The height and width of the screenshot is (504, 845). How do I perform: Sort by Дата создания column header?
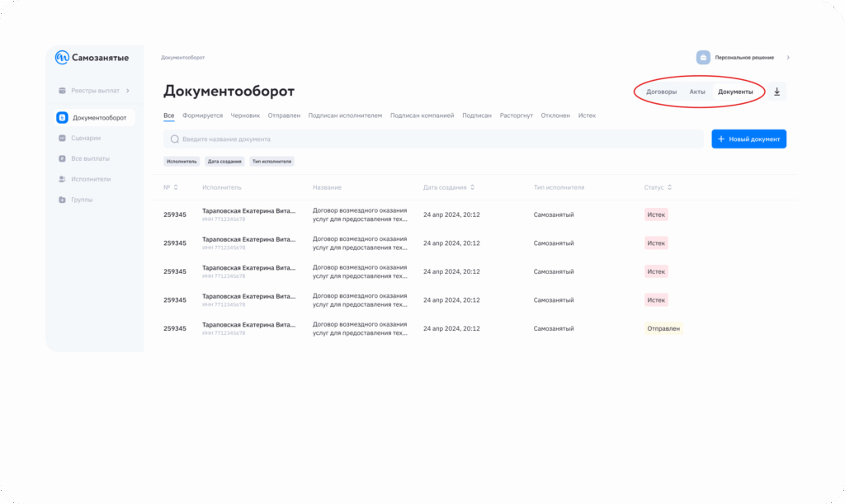pyautogui.click(x=448, y=187)
